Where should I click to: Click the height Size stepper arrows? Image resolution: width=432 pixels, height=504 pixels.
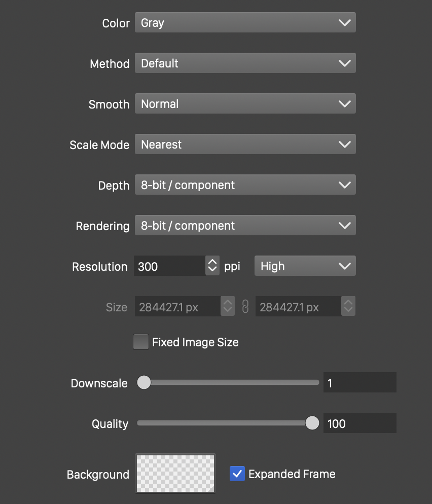click(x=348, y=306)
